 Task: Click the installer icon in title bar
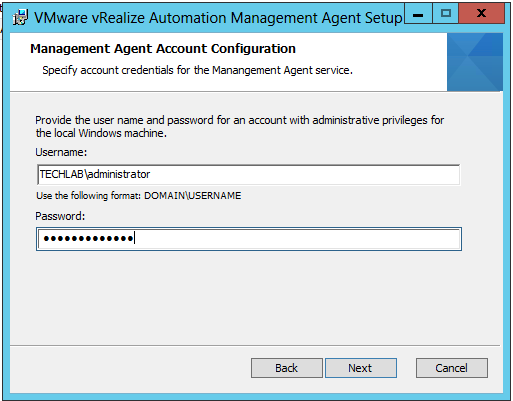(20, 17)
